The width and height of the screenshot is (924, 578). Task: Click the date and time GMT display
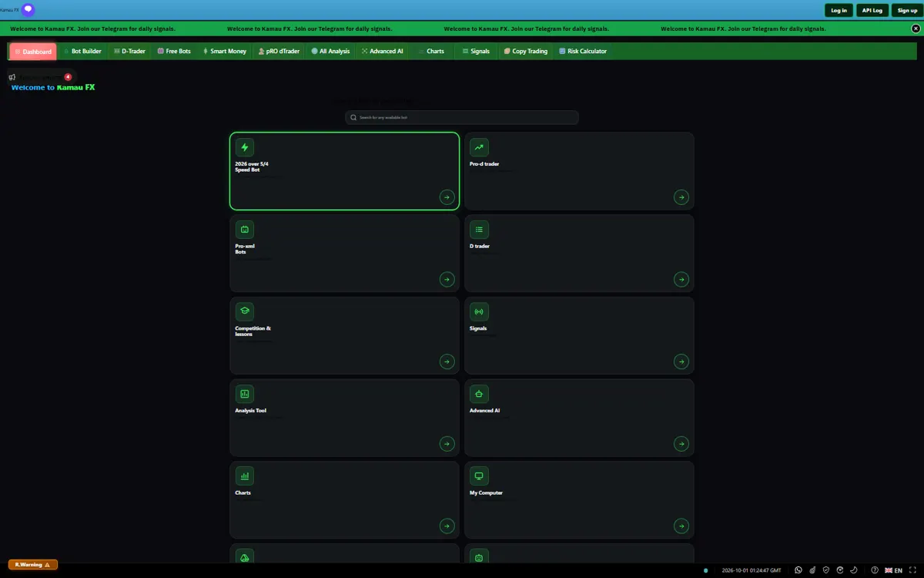point(752,570)
